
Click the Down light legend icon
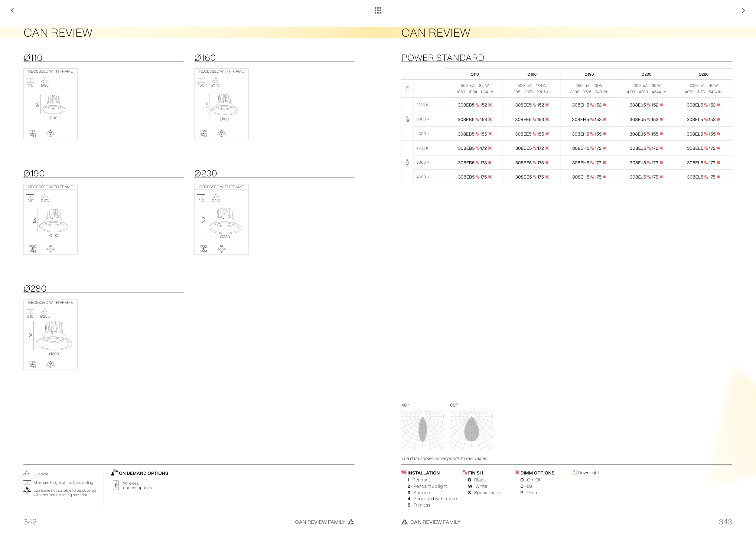tap(574, 472)
